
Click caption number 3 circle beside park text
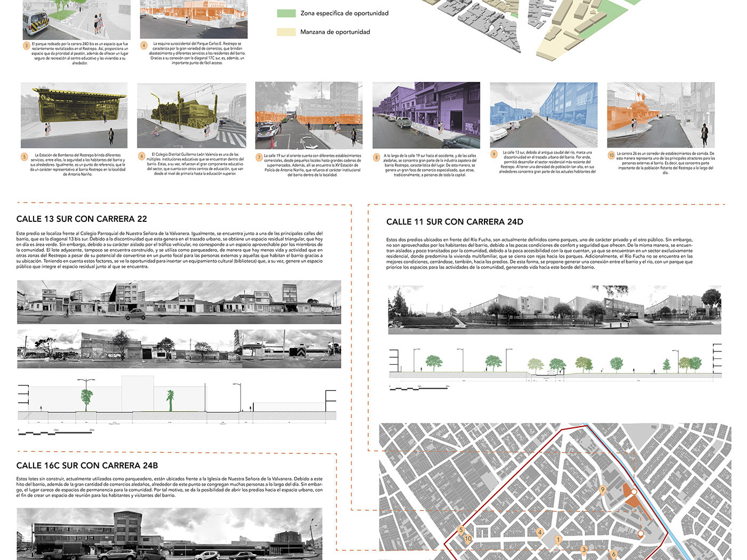(x=26, y=45)
